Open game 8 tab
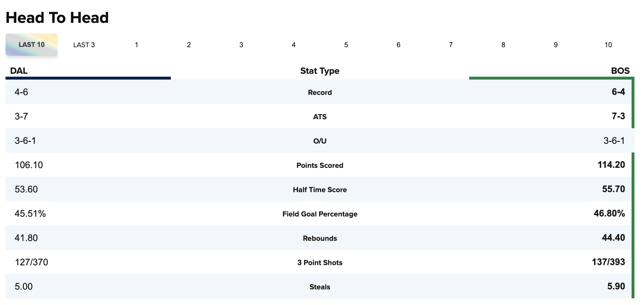The width and height of the screenshot is (644, 305). tap(503, 45)
